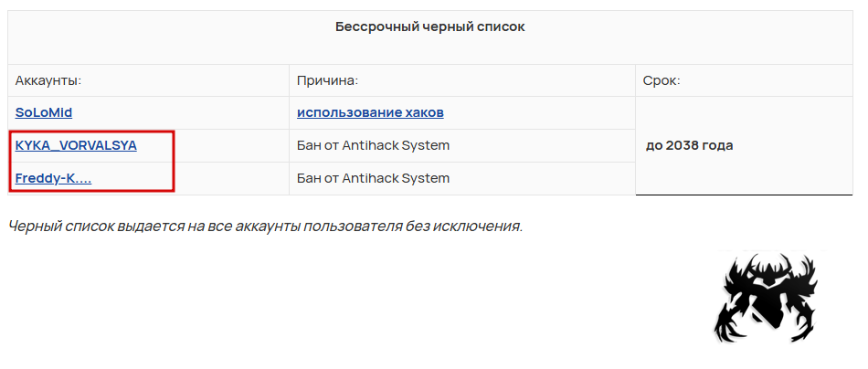Screen dimensions: 868x369
Task: Click the red highlight frame's top border
Action: click(x=91, y=132)
